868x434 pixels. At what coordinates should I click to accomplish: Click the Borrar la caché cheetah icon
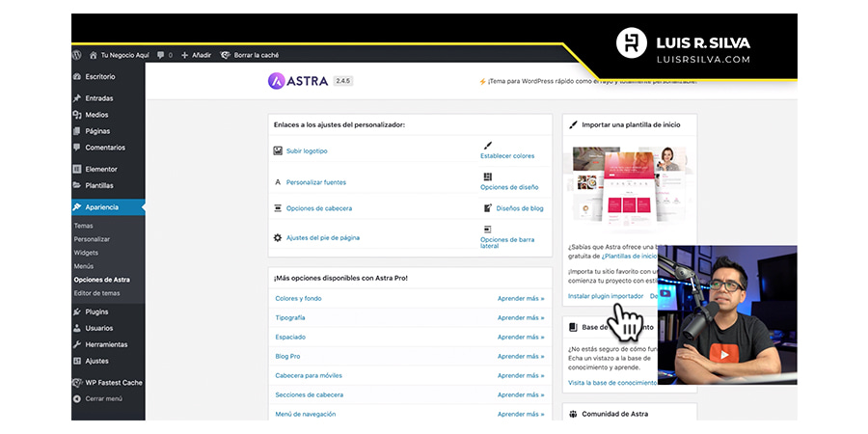pos(226,55)
